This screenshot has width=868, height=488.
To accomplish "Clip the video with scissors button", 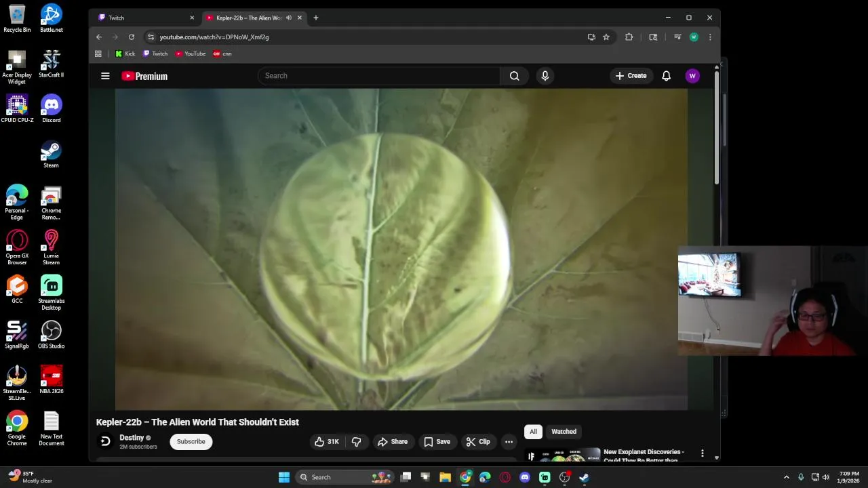I will (x=478, y=441).
